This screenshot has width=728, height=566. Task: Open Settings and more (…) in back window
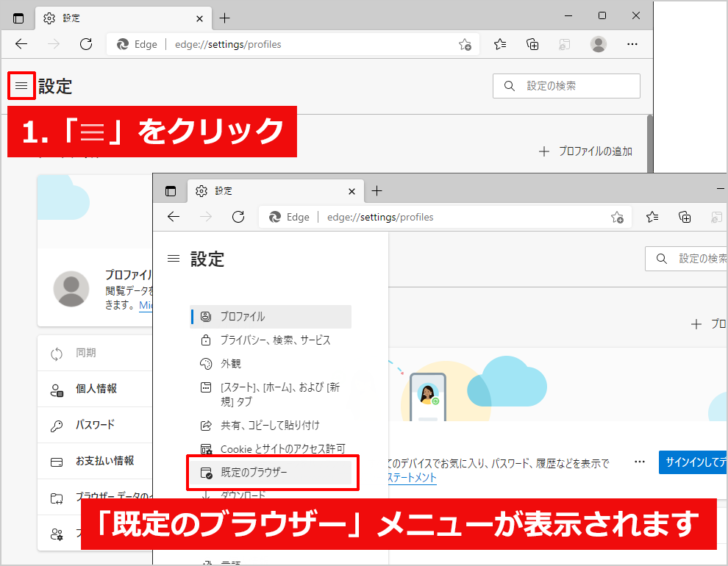point(632,44)
